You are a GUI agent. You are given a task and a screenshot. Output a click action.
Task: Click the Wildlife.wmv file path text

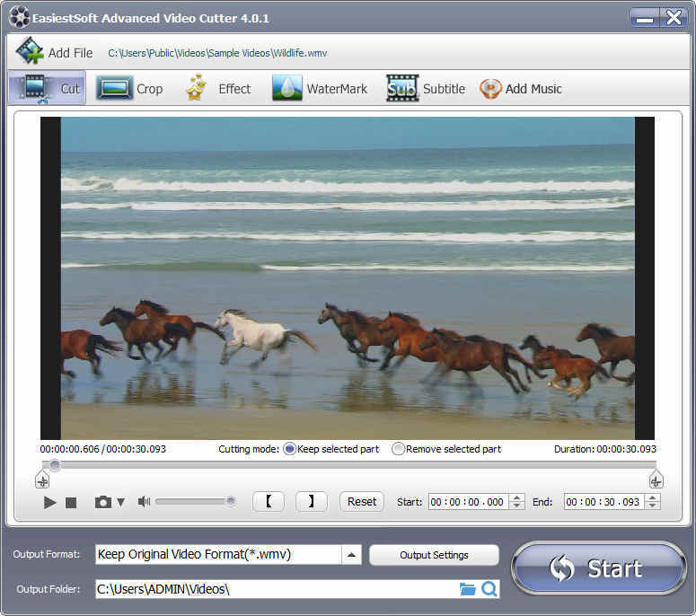click(x=217, y=53)
